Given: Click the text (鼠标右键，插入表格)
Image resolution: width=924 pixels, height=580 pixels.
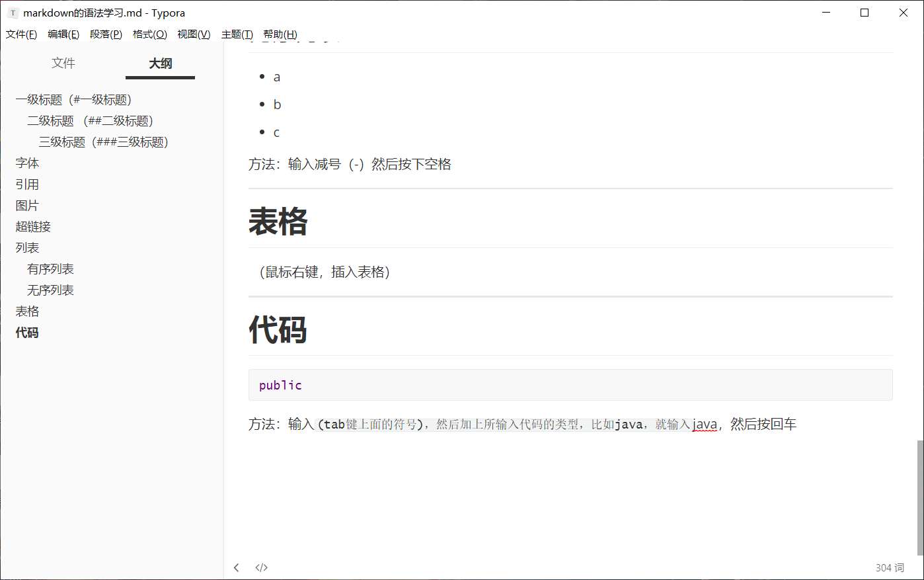Looking at the screenshot, I should [325, 272].
